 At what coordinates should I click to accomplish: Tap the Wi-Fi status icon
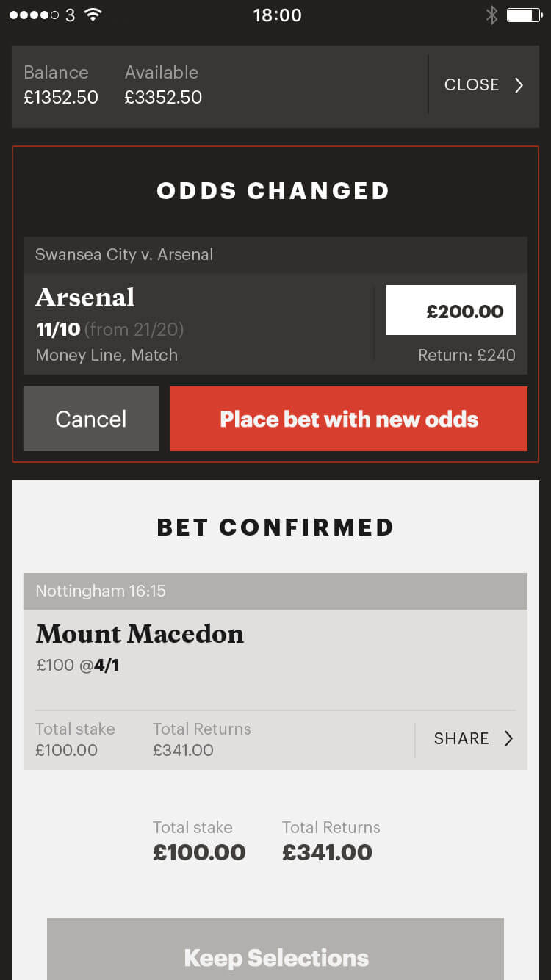(x=93, y=15)
